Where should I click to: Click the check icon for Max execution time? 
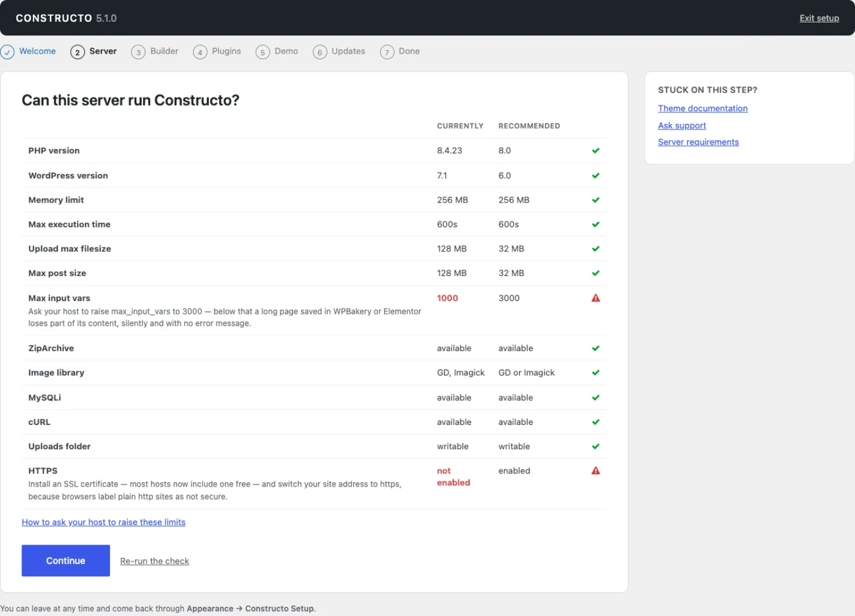[595, 225]
